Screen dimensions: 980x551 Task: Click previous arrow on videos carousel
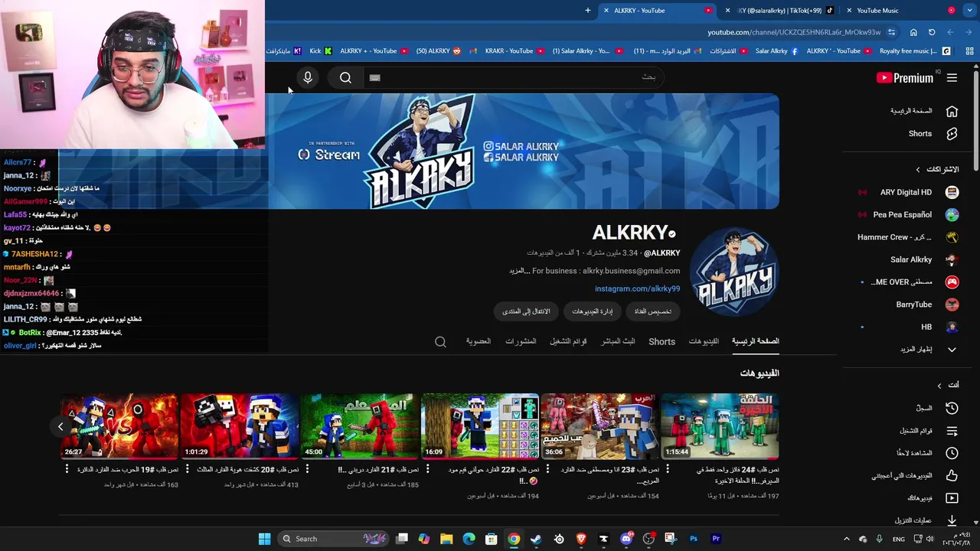click(60, 426)
